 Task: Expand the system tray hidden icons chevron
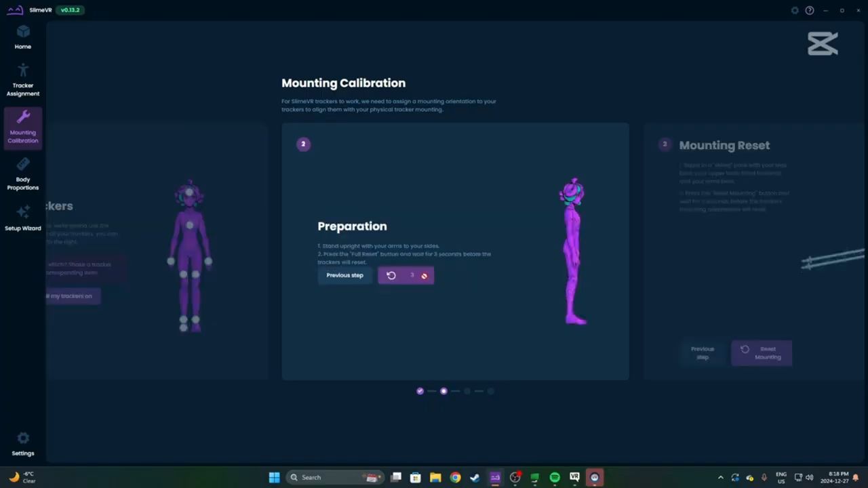(x=720, y=478)
